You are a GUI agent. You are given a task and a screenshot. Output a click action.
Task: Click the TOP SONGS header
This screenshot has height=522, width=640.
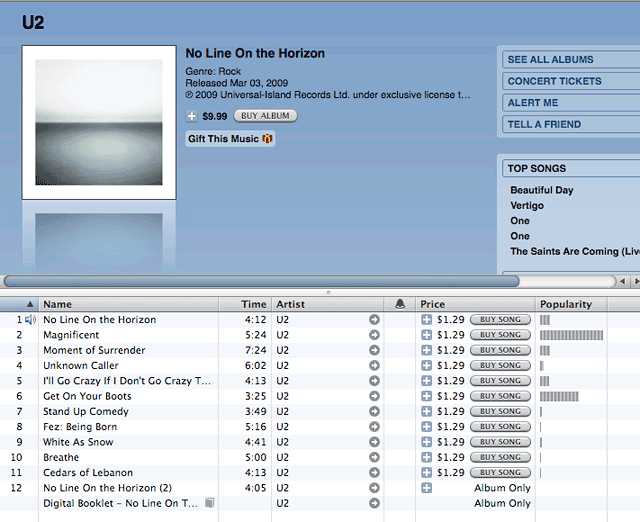tap(571, 169)
